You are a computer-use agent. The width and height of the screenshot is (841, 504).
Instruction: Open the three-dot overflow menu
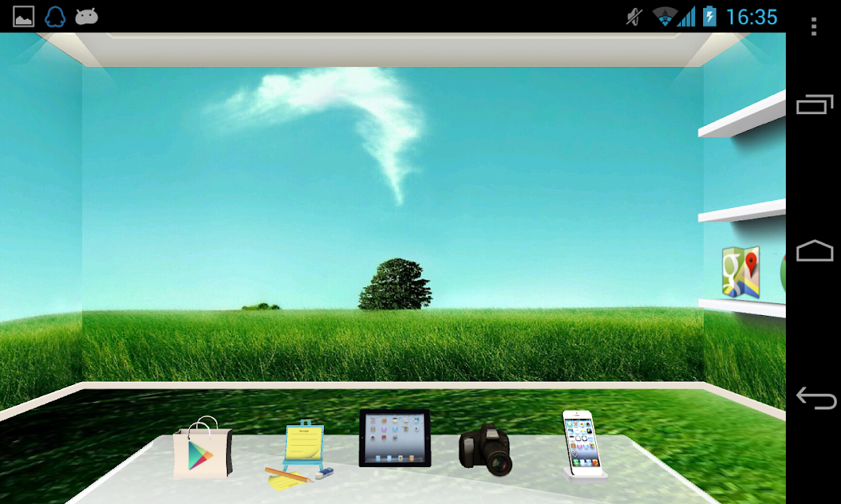click(x=813, y=26)
